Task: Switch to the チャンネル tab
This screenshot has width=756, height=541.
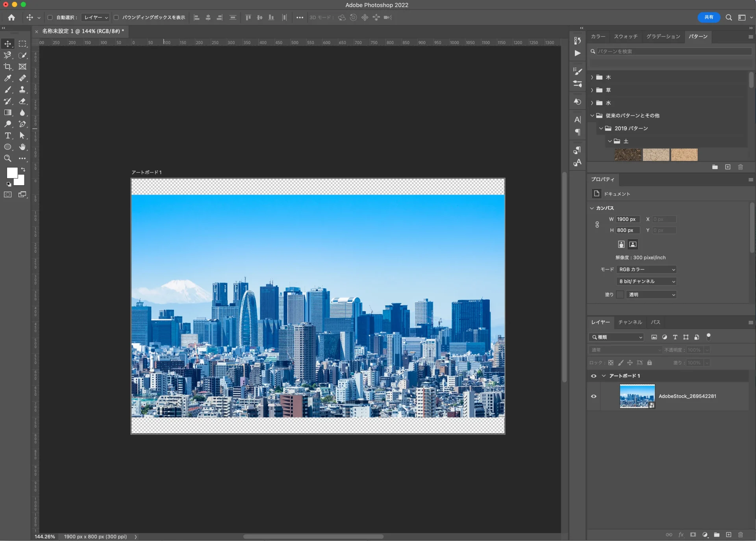Action: (629, 322)
